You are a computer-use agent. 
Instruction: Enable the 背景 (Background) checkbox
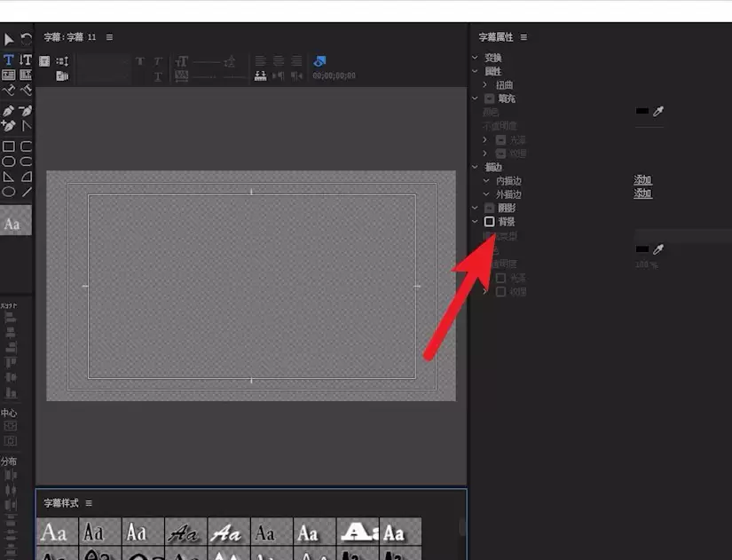coord(489,221)
